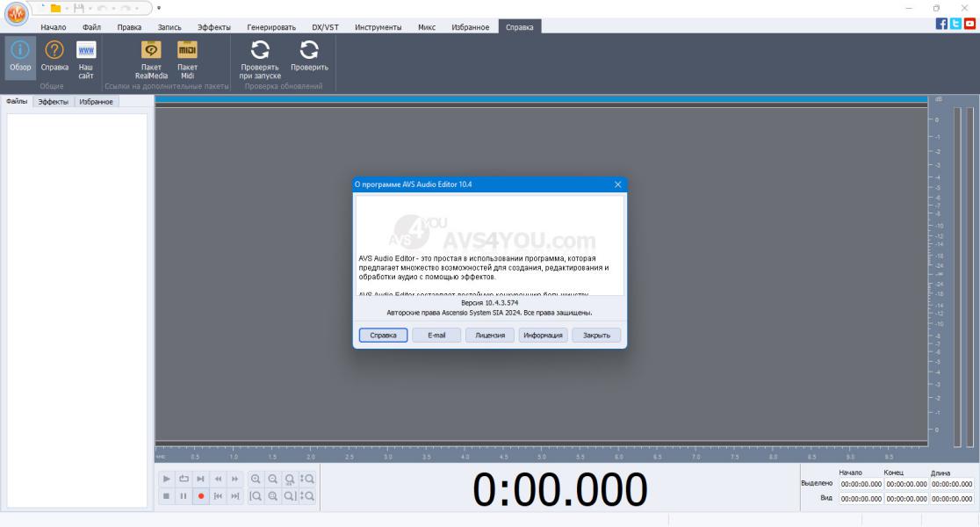The width and height of the screenshot is (980, 527).
Task: Open the YouTube icon link
Action: coord(970,24)
